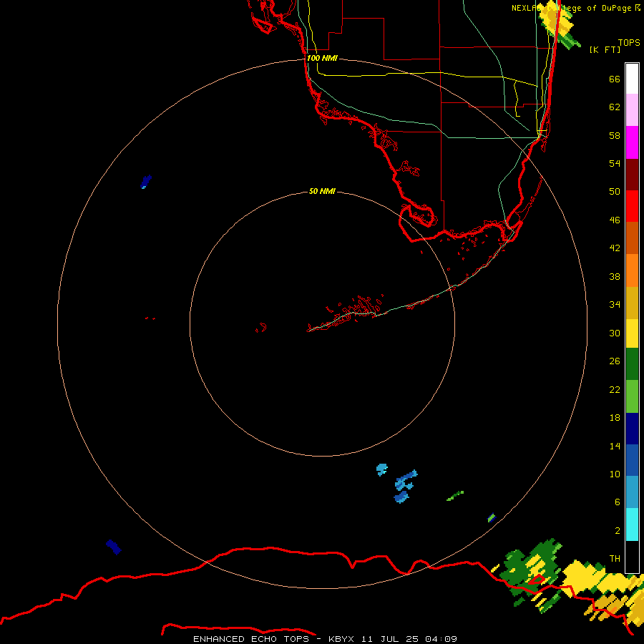Click the 'ENHANCED ECHO TOPS' product title

pos(250,639)
